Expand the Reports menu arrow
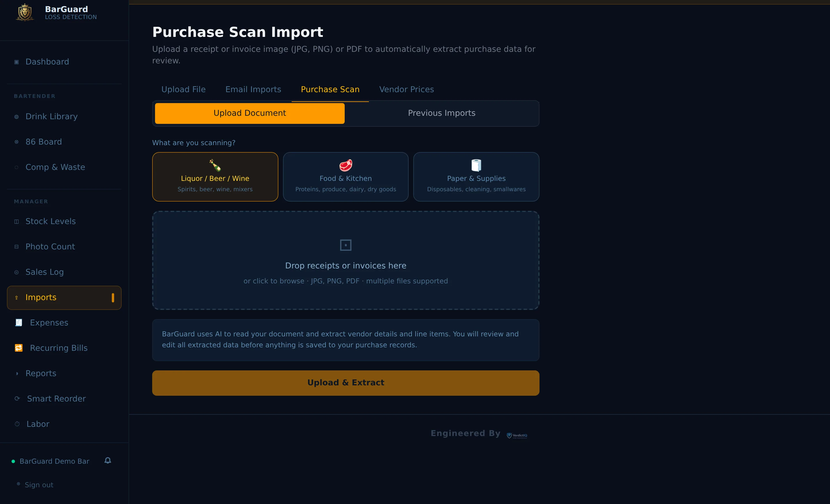830x504 pixels. pyautogui.click(x=17, y=373)
